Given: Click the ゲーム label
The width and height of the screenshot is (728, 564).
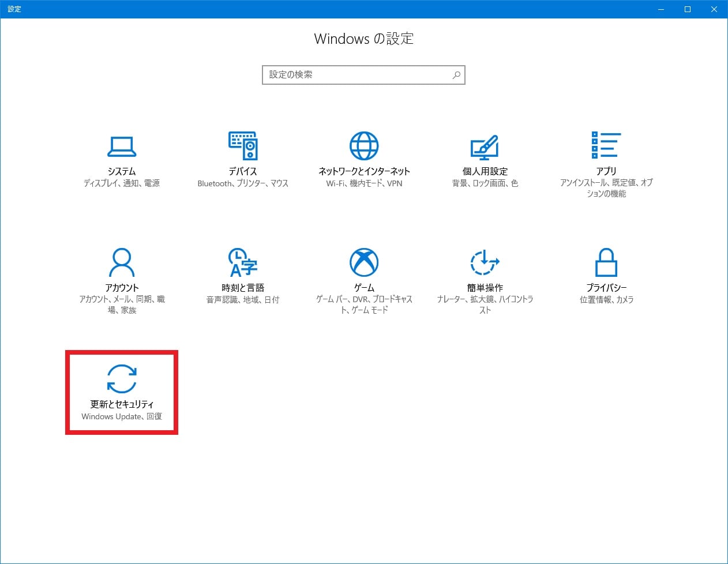Looking at the screenshot, I should [x=364, y=288].
